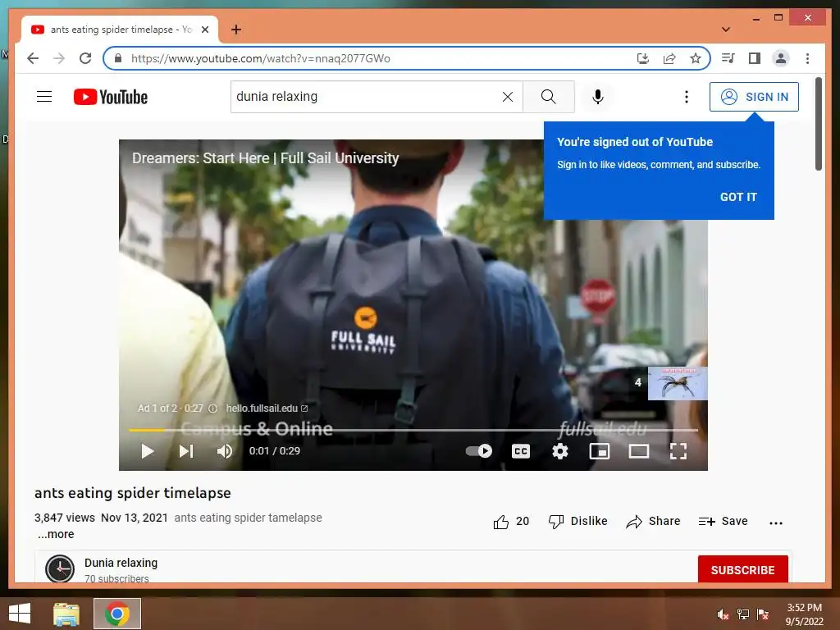The width and height of the screenshot is (840, 630).
Task: Expand the description with ...more
Action: point(56,534)
